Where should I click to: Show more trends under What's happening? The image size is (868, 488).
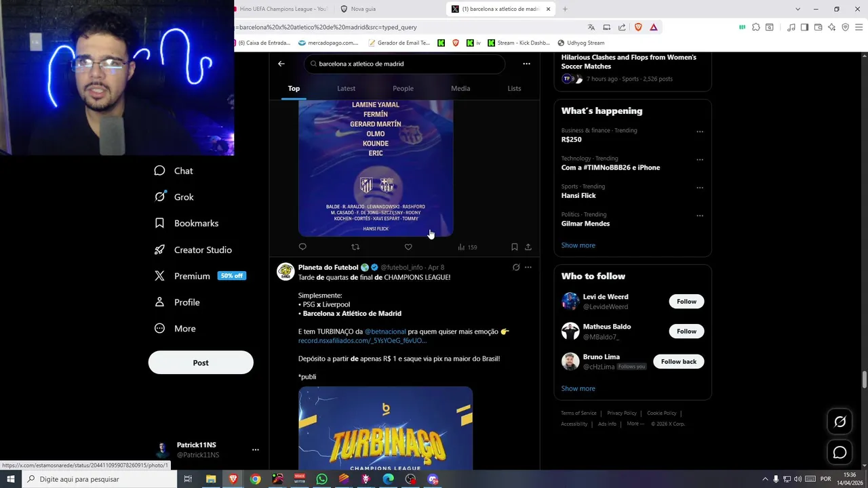[x=578, y=245]
